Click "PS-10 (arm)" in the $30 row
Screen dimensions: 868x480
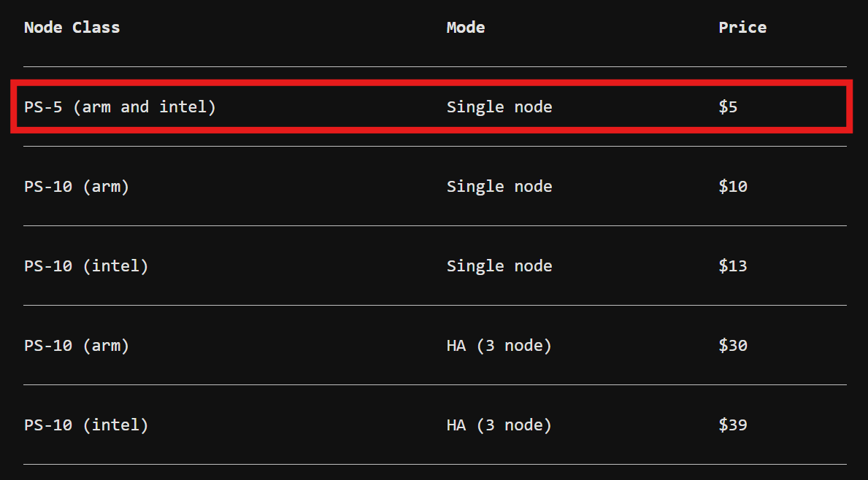point(77,346)
